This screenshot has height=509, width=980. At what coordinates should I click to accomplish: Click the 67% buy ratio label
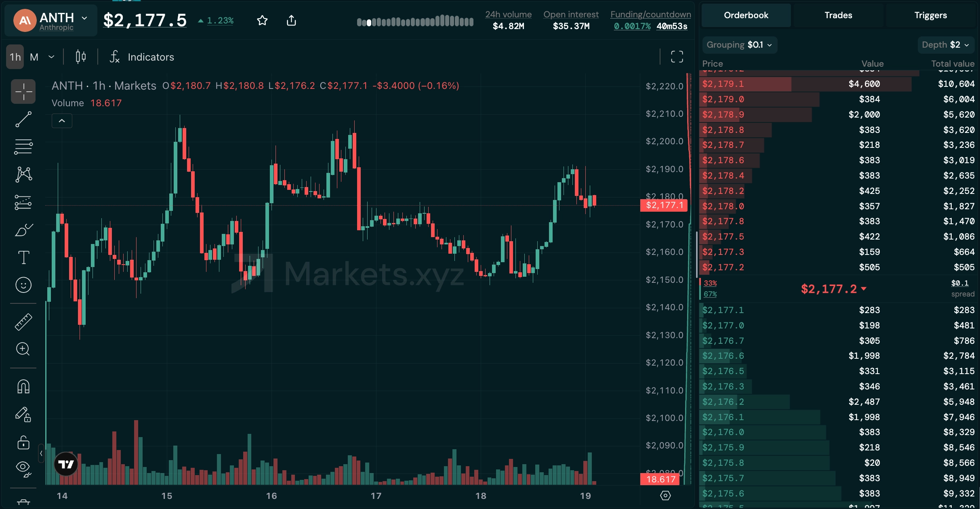[x=710, y=294]
